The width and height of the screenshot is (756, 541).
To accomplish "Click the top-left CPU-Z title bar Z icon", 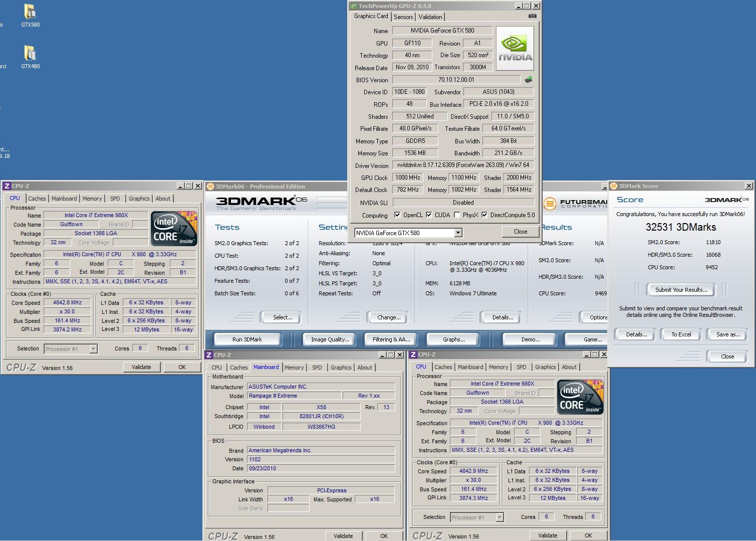I will pyautogui.click(x=7, y=186).
